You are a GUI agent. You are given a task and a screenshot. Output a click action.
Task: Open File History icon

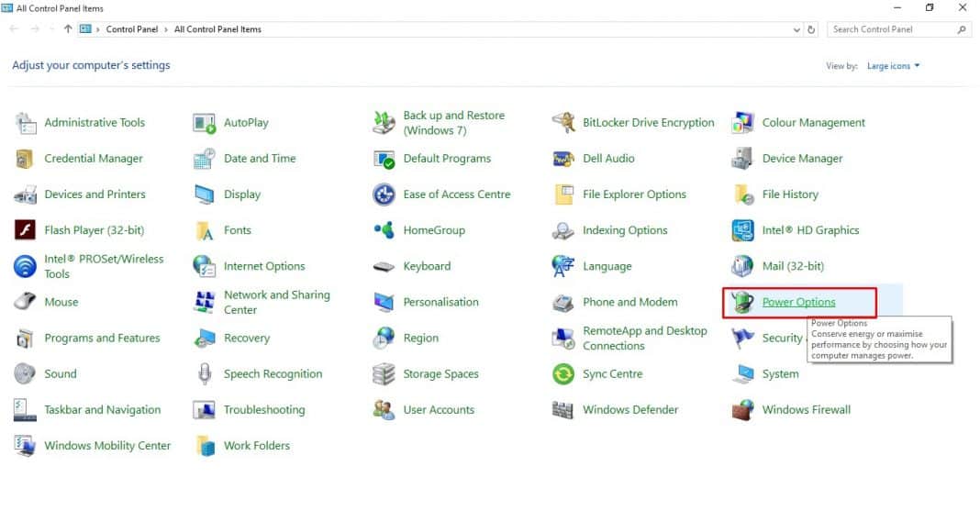click(744, 195)
